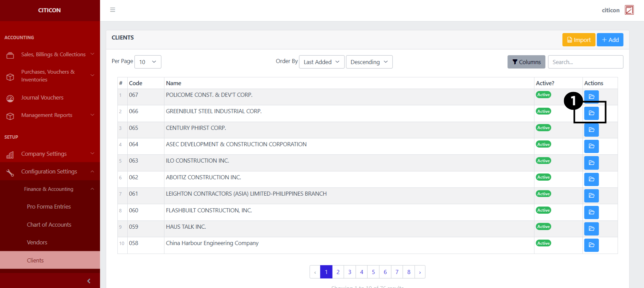The image size is (644, 288).
Task: Open folder icon for HAUS TALK INC. row
Action: 591,228
